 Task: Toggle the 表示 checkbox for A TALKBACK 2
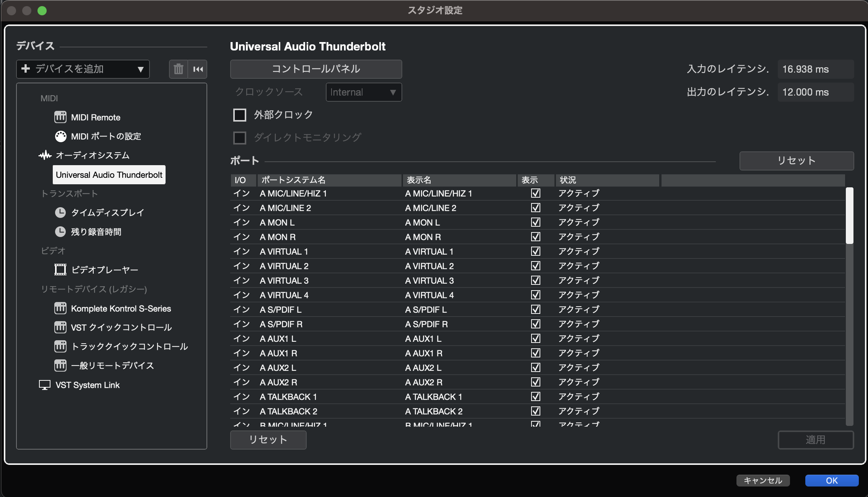click(536, 411)
